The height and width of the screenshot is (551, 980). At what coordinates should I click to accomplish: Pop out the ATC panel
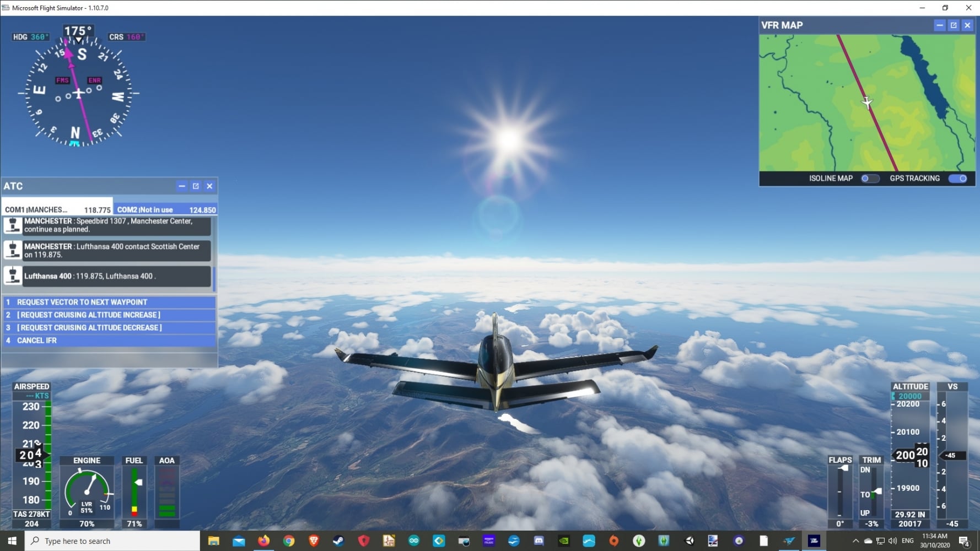196,186
